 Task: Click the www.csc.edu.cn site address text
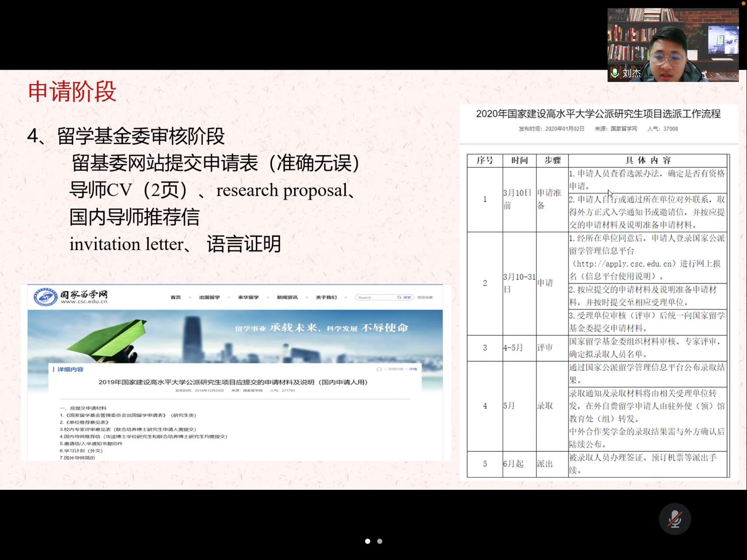84,301
